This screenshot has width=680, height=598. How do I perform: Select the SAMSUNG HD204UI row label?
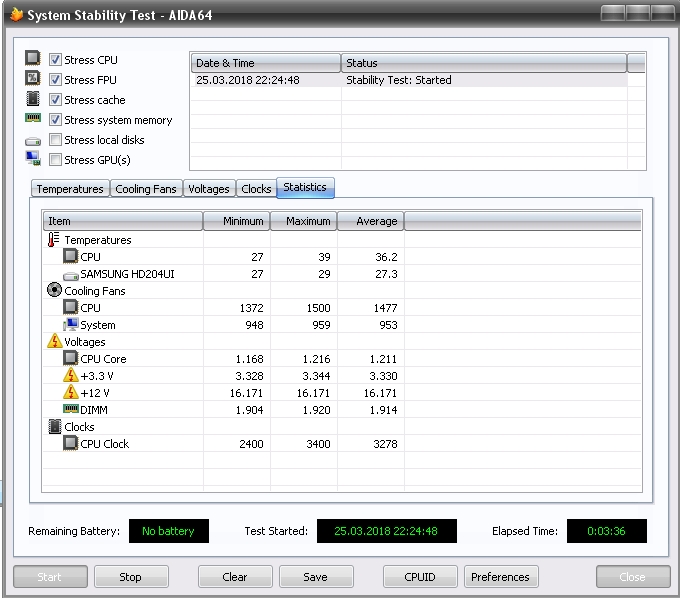pyautogui.click(x=127, y=274)
